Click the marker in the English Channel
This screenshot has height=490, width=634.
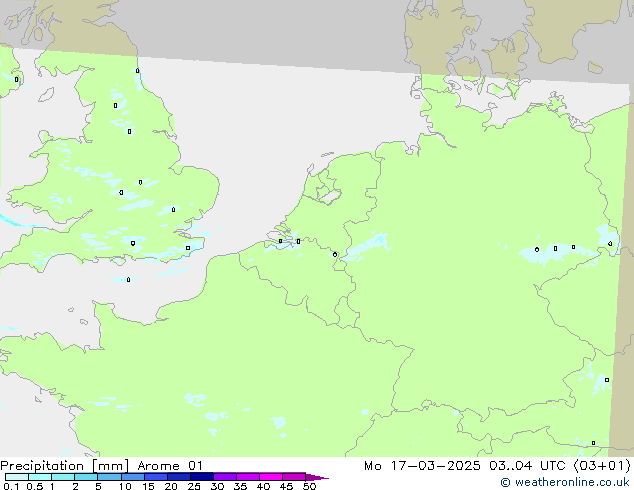coord(128,279)
